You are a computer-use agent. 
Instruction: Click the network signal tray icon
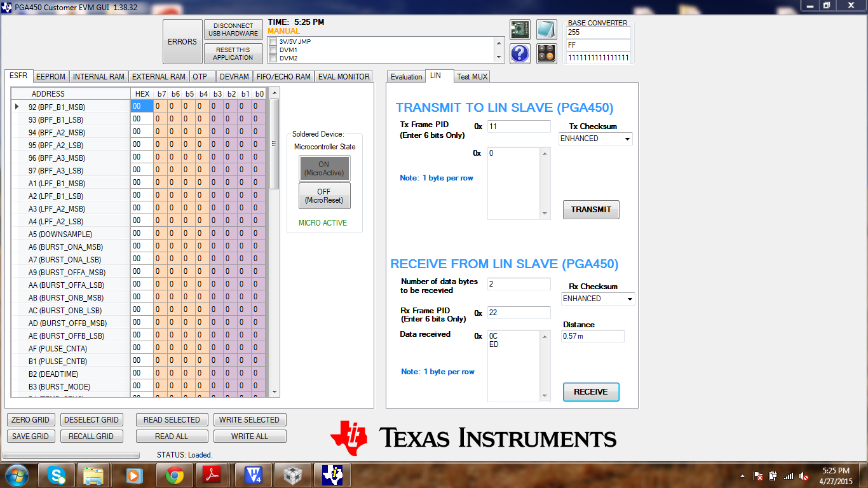pyautogui.click(x=789, y=476)
